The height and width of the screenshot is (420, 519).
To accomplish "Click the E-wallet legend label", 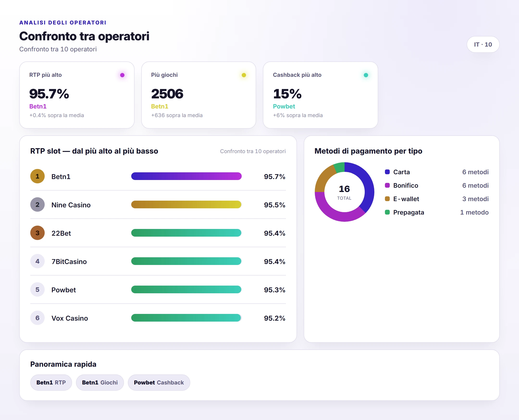I will 406,199.
